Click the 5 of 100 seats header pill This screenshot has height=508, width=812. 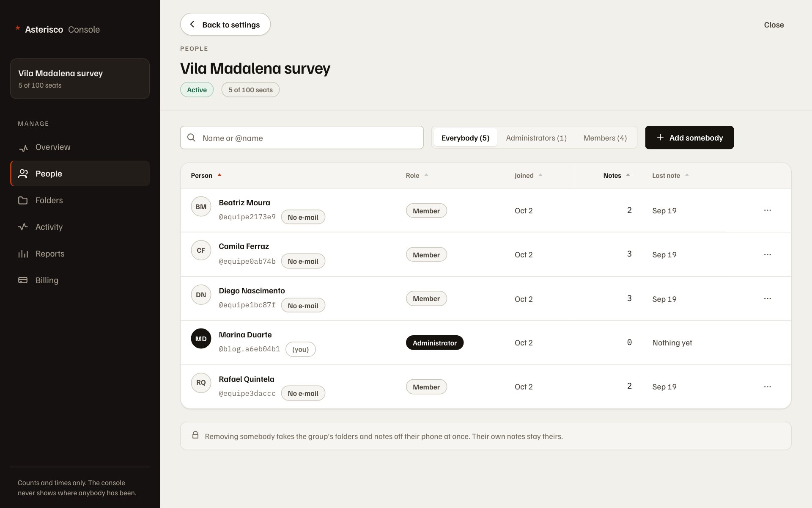point(250,90)
